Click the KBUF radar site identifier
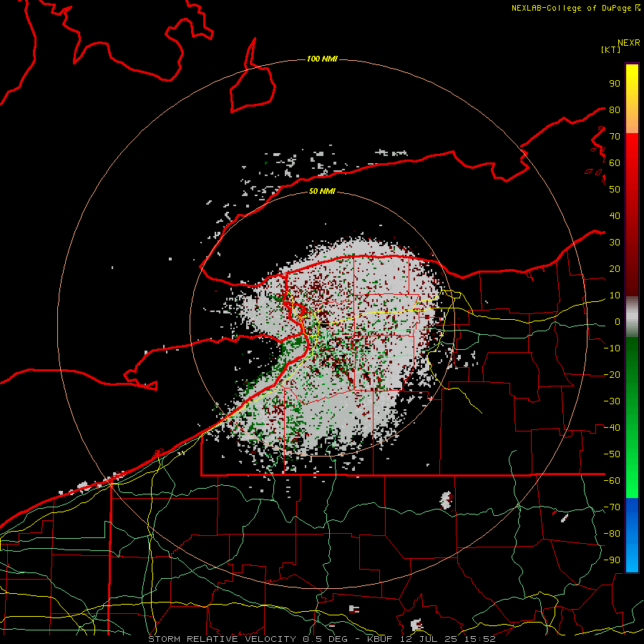The width and height of the screenshot is (644, 644). pos(380,639)
